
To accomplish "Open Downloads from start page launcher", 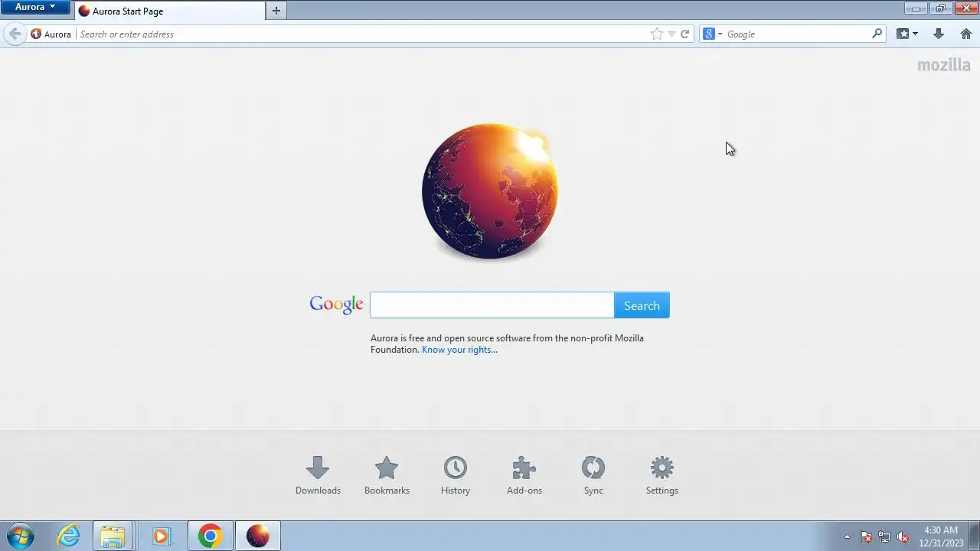I will [318, 476].
